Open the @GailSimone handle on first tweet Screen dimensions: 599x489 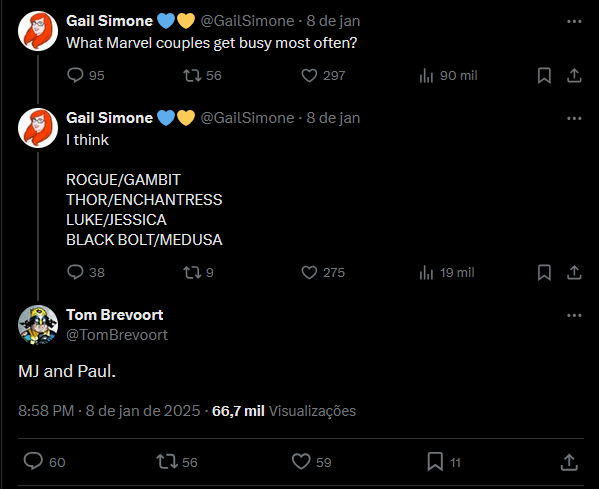coord(247,21)
